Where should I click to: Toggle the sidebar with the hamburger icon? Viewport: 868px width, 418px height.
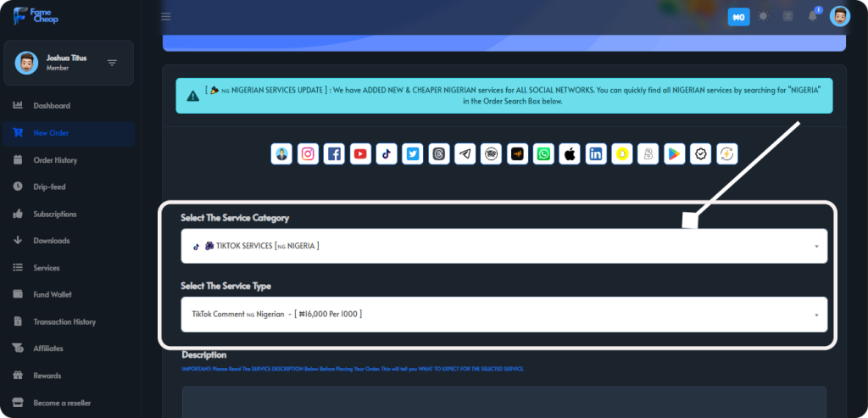click(166, 17)
